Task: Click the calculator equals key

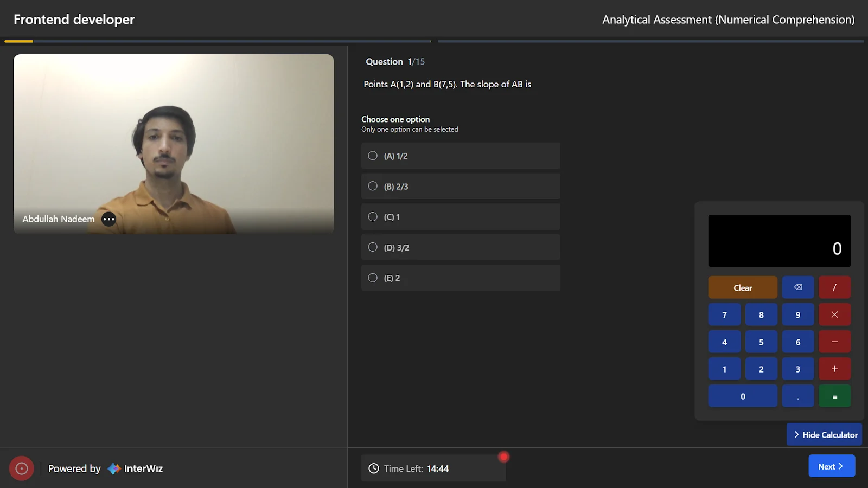Action: 834,396
